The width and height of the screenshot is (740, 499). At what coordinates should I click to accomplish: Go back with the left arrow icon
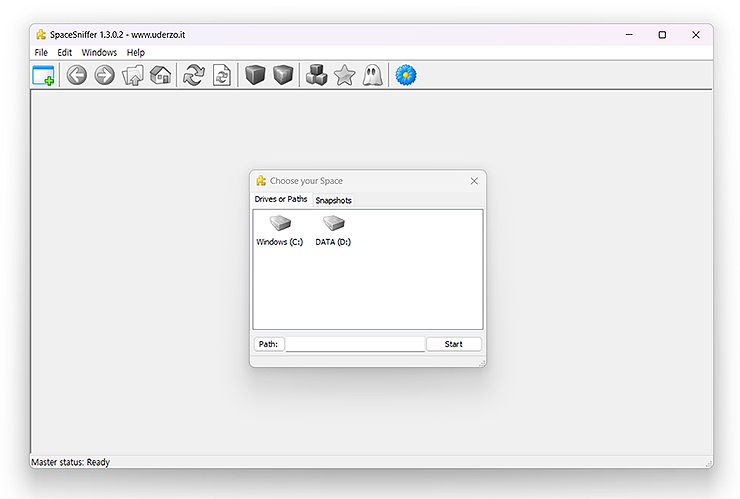[76, 75]
